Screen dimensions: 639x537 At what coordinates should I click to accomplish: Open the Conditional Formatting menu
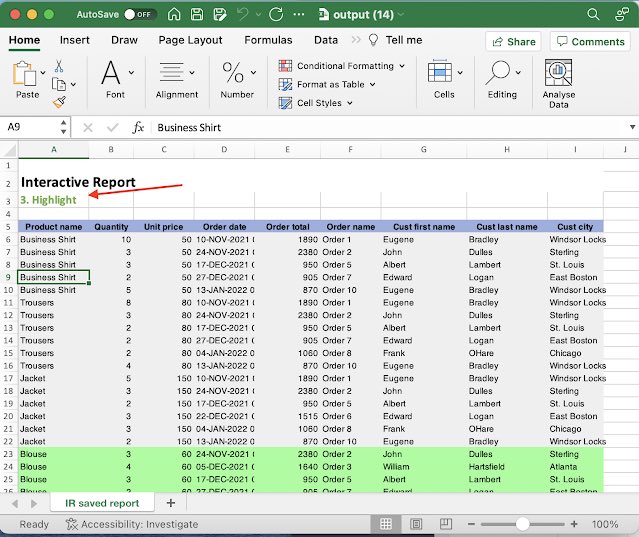(x=342, y=66)
